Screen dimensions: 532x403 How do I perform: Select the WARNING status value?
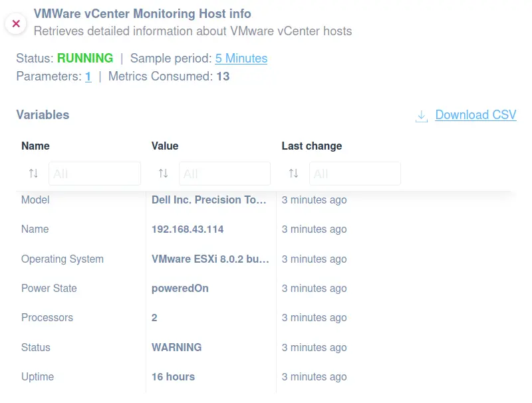pos(176,347)
